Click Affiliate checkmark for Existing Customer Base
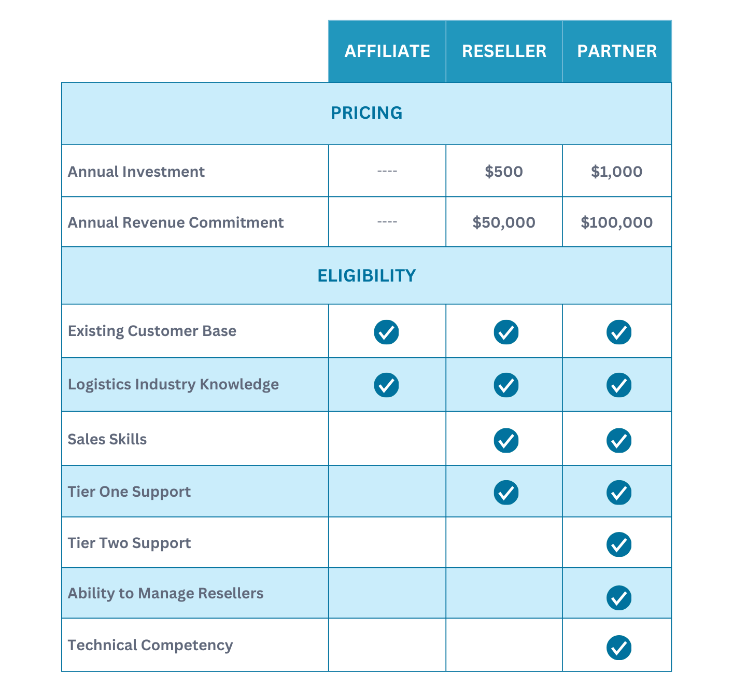Screen dimensions: 733x700 (x=386, y=332)
